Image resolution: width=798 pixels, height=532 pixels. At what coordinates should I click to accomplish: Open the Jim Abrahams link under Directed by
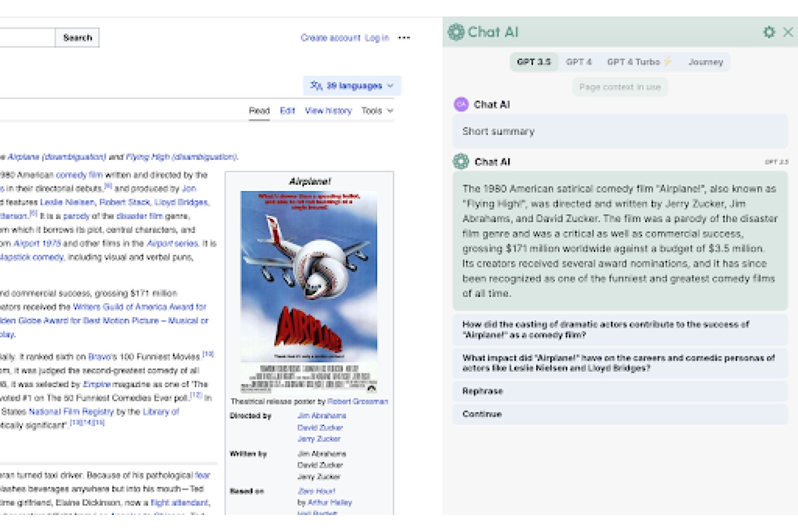point(322,416)
